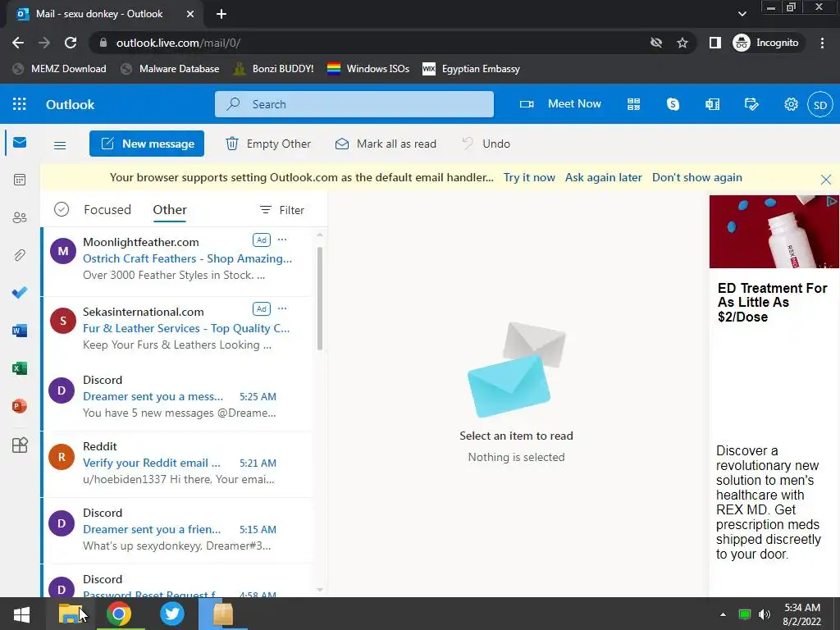Open more options for Moonlightfeather ad

pos(282,240)
